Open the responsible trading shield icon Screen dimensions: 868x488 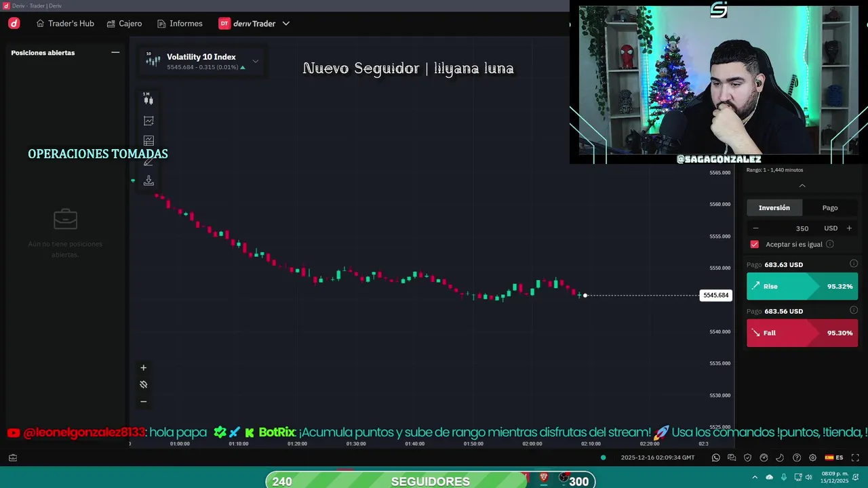[748, 457]
